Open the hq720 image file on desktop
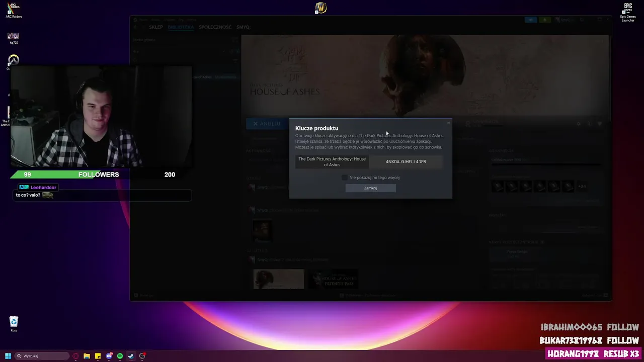The width and height of the screenshot is (644, 362). (14, 38)
